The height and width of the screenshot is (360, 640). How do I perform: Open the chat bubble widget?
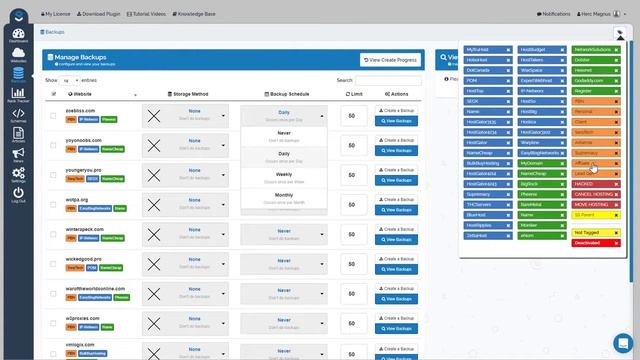pyautogui.click(x=623, y=343)
